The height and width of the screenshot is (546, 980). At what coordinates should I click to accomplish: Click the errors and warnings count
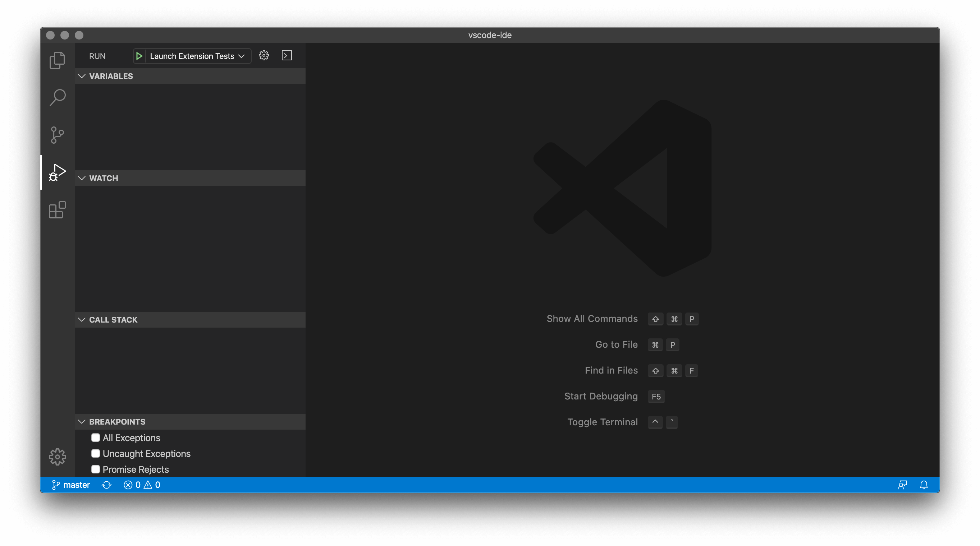pyautogui.click(x=142, y=485)
